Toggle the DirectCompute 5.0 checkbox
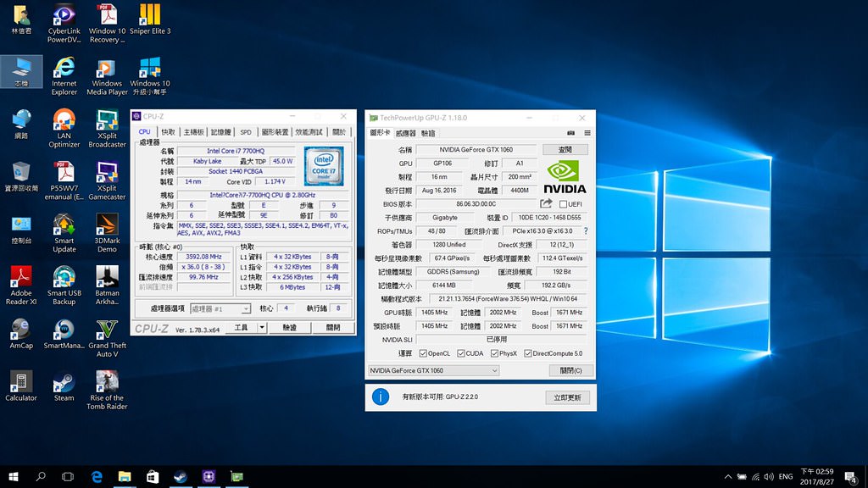Image resolution: width=868 pixels, height=488 pixels. tap(527, 353)
